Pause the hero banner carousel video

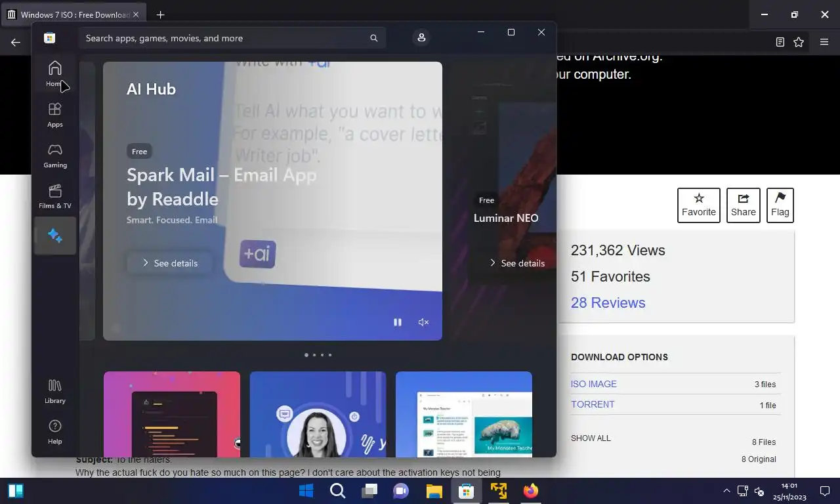[397, 322]
